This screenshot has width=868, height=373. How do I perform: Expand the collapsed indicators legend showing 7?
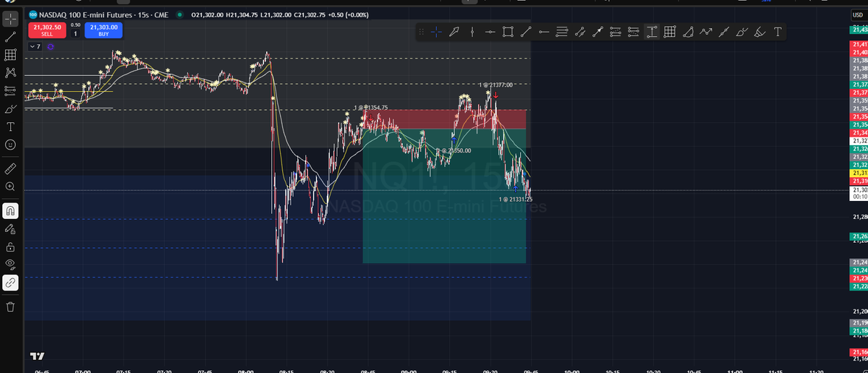coord(35,46)
